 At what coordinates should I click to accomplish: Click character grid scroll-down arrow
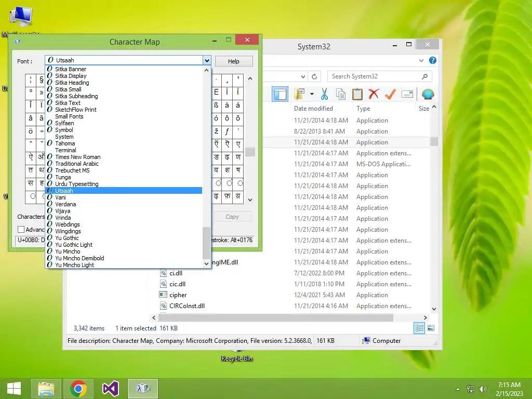pos(250,200)
